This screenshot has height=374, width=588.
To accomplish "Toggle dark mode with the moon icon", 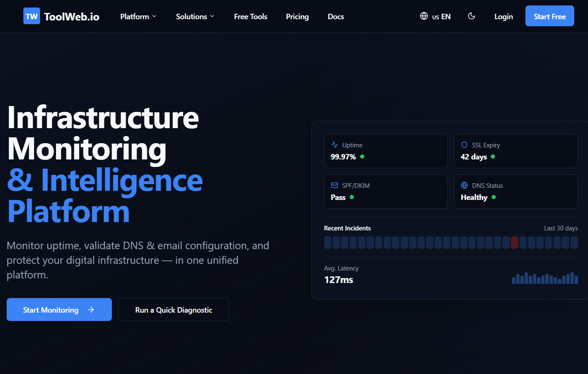I will [472, 15].
